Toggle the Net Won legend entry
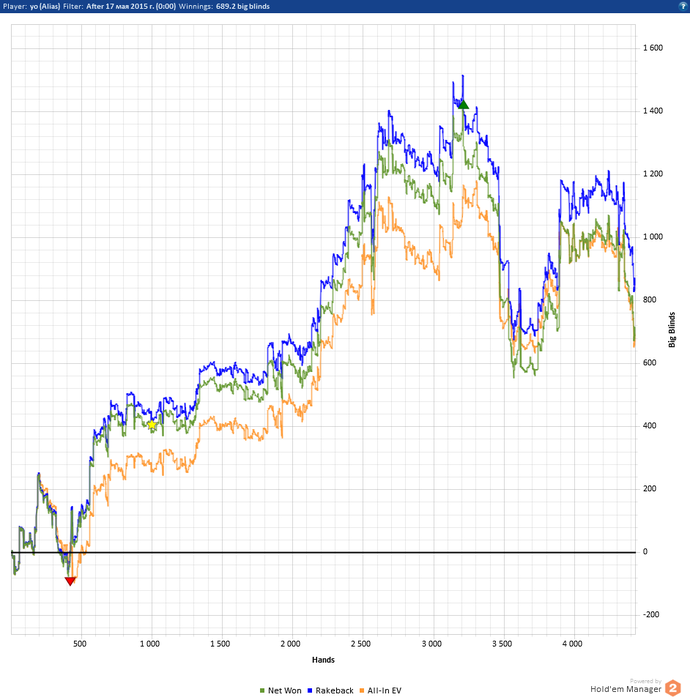 coord(281,690)
